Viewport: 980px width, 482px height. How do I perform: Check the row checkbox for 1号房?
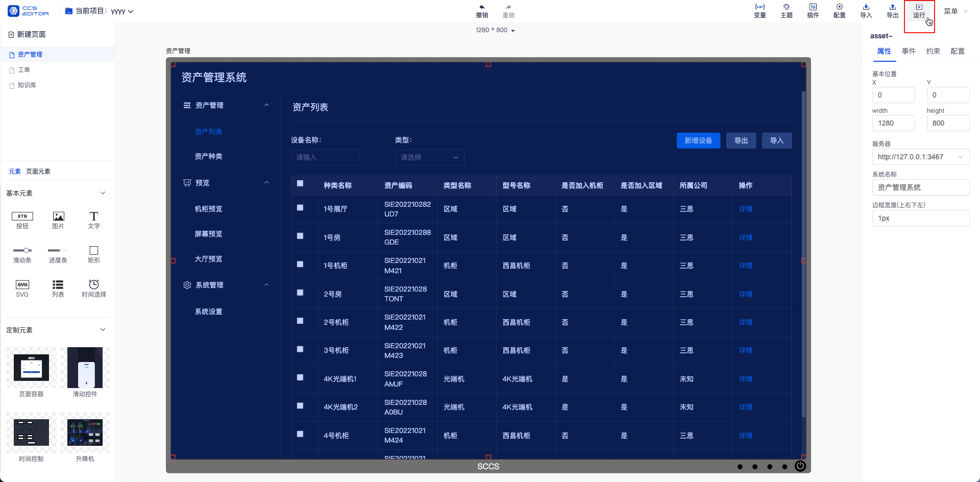[x=300, y=236]
